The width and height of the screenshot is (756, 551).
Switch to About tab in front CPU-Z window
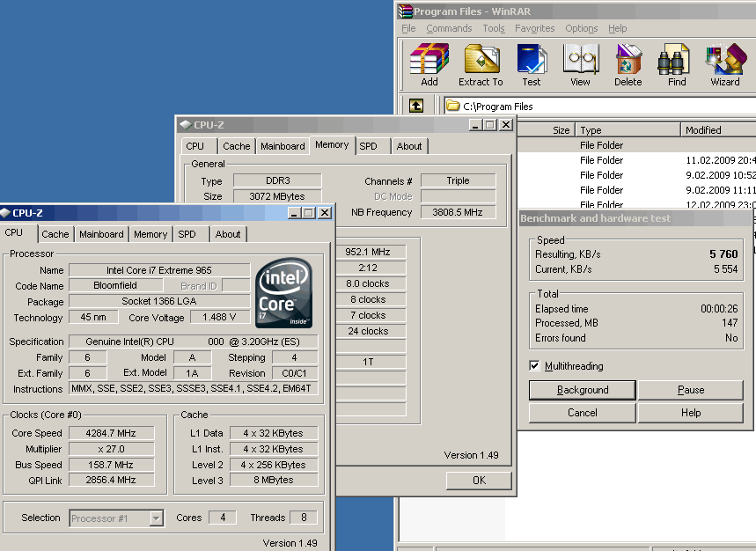point(228,234)
